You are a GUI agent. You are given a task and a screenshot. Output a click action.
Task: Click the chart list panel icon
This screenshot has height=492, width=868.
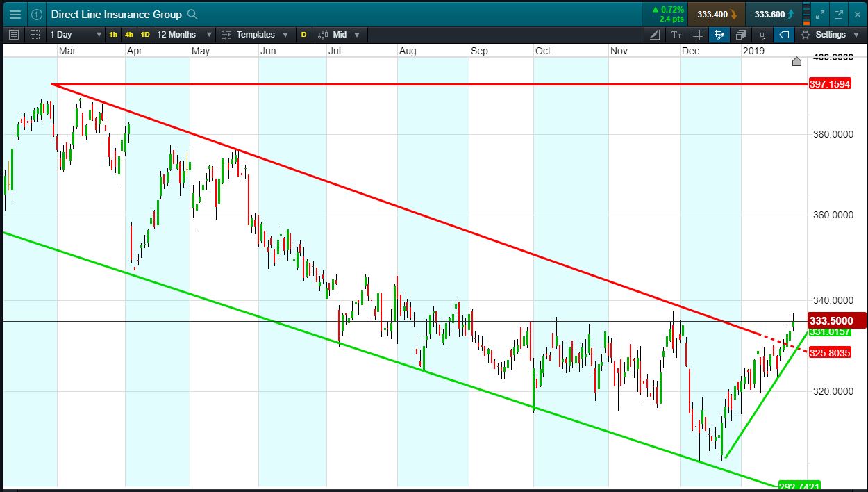click(x=15, y=35)
